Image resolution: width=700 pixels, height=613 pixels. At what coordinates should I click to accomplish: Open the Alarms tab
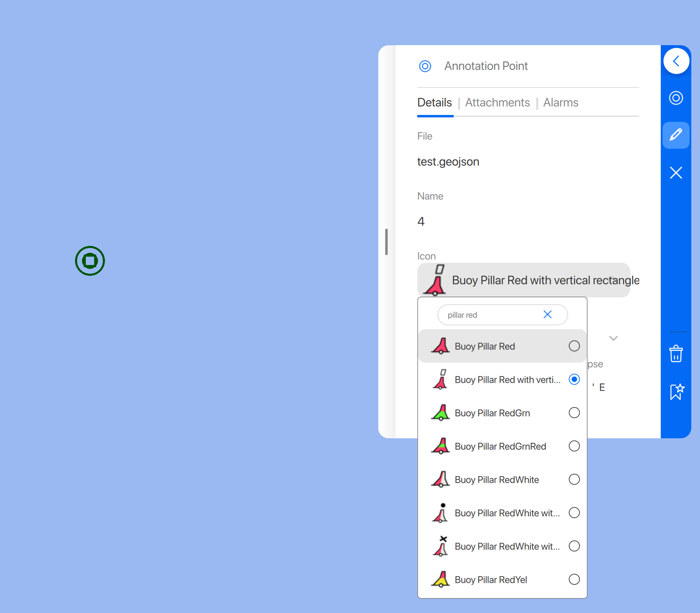click(560, 103)
